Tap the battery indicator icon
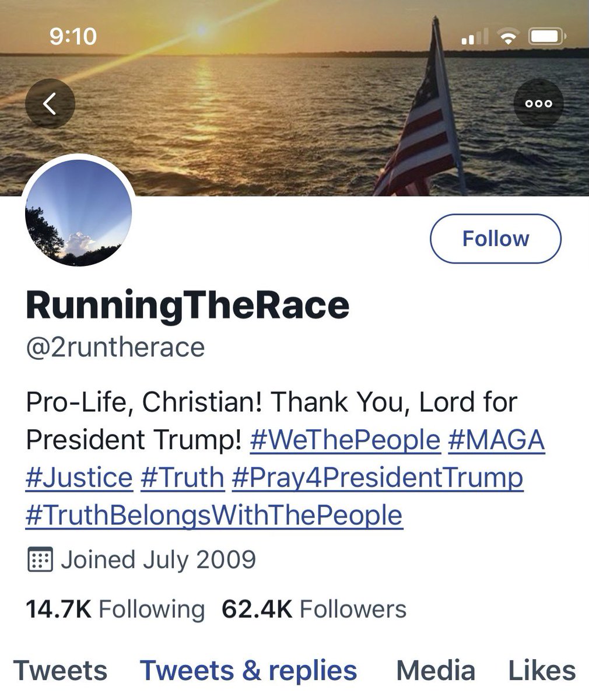 tap(546, 37)
